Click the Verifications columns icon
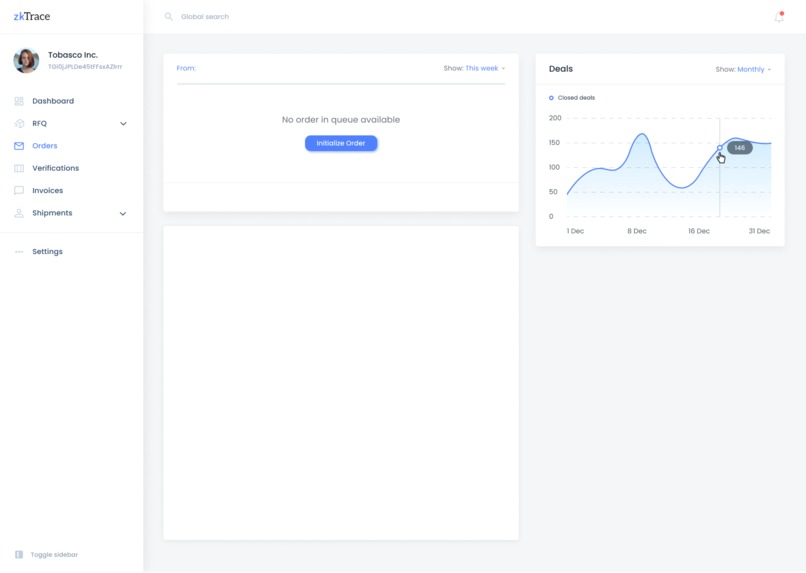This screenshot has width=806, height=573. click(x=19, y=168)
